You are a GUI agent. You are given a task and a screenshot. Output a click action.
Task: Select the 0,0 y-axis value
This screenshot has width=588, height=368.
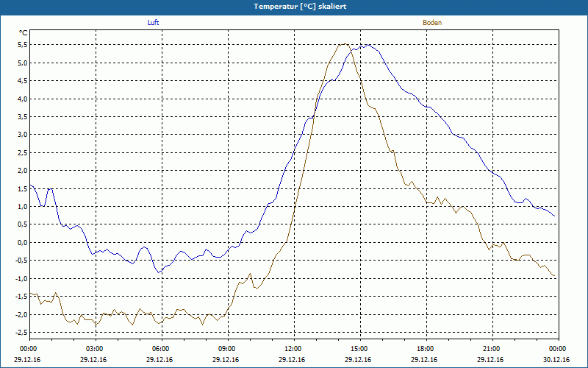tap(24, 243)
